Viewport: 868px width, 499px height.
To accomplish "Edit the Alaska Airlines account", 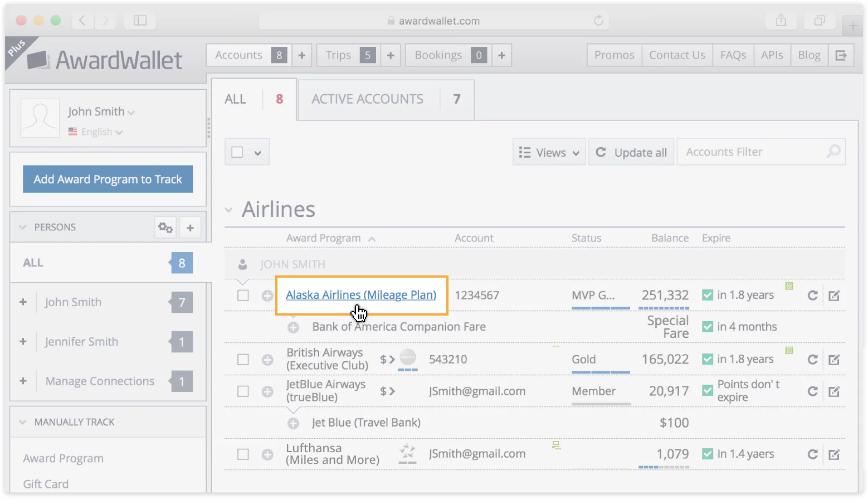I will [x=834, y=295].
